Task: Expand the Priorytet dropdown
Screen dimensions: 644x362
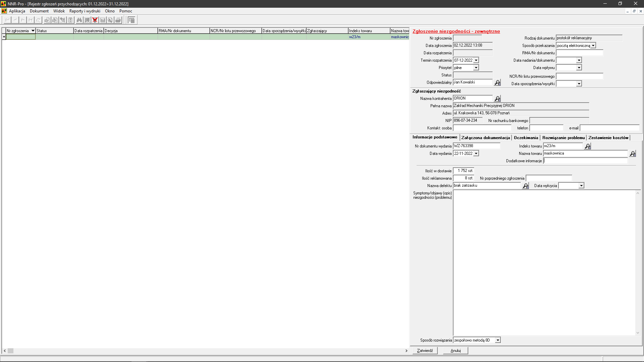Action: coord(476,68)
